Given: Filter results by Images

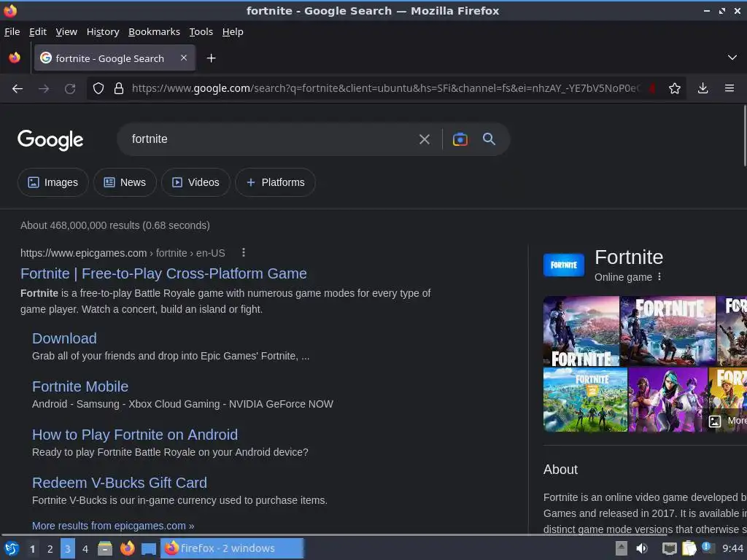Looking at the screenshot, I should click(x=53, y=182).
